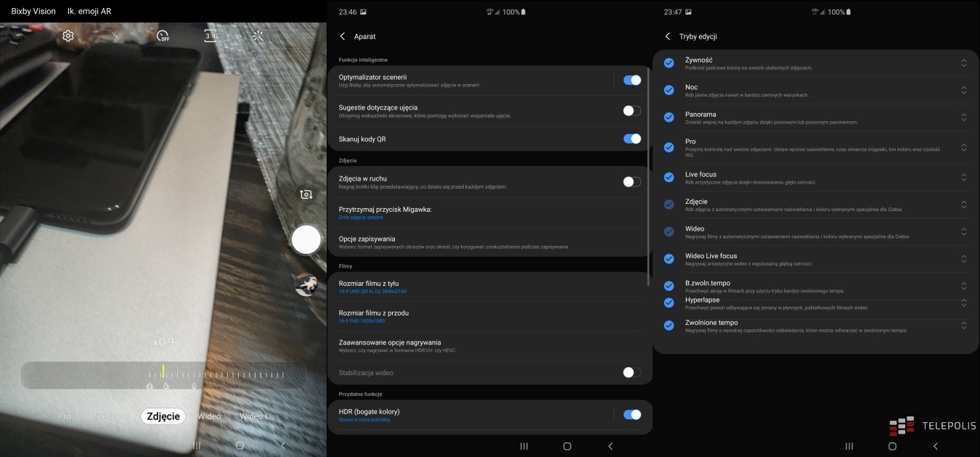Open the filters magic wand icon
This screenshot has height=457, width=980.
(x=258, y=36)
